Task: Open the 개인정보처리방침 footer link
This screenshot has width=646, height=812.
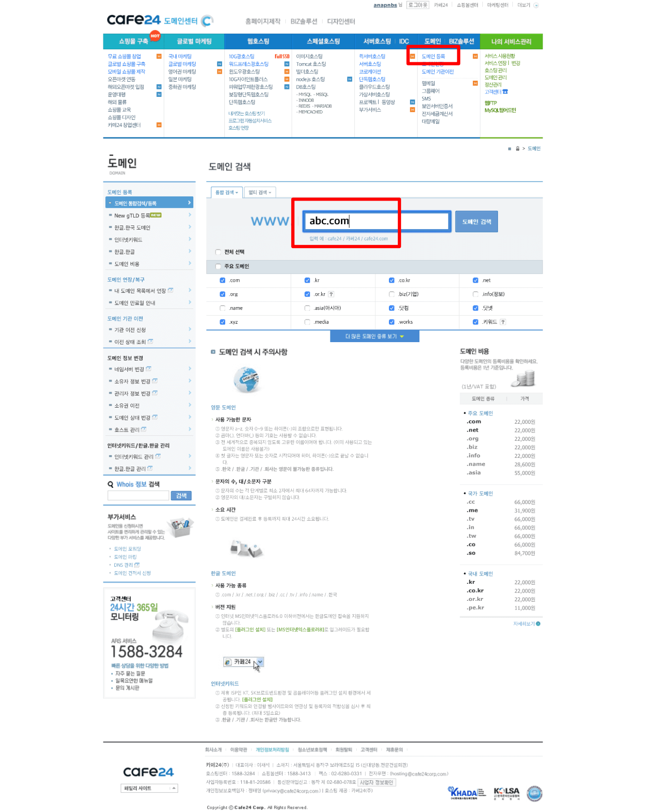Action: coord(272,750)
